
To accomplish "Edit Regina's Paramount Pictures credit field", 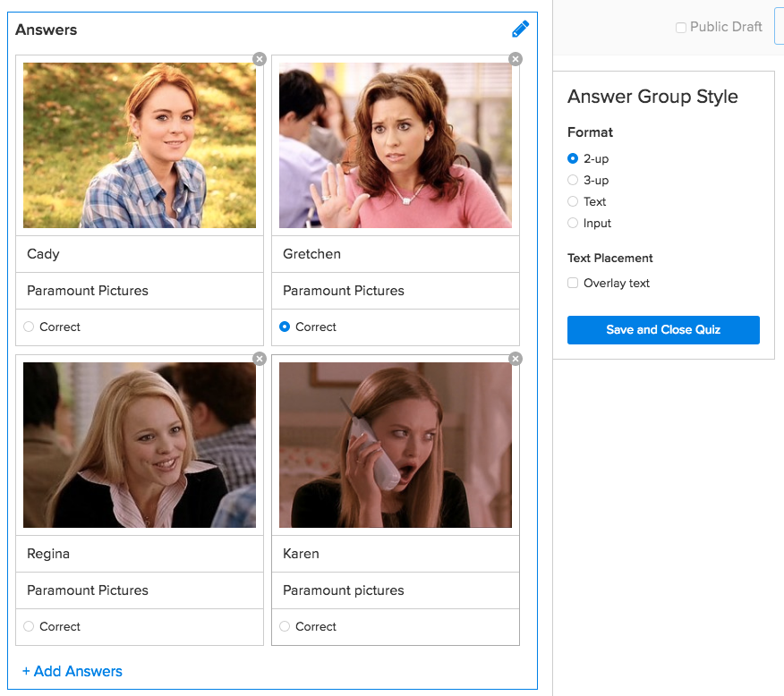I will pos(140,590).
